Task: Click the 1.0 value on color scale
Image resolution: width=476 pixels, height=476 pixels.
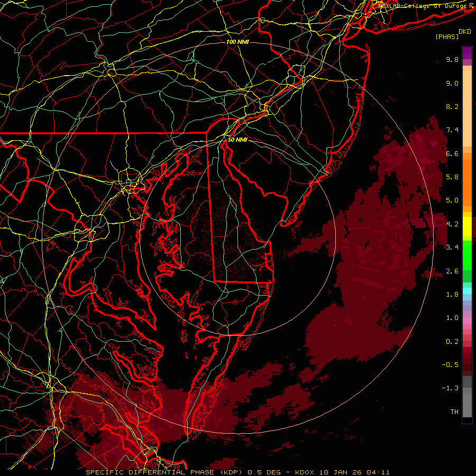Action: tap(452, 318)
